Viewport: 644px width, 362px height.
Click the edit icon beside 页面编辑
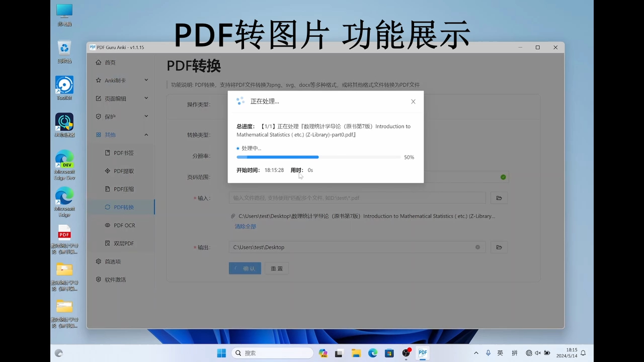pyautogui.click(x=99, y=99)
